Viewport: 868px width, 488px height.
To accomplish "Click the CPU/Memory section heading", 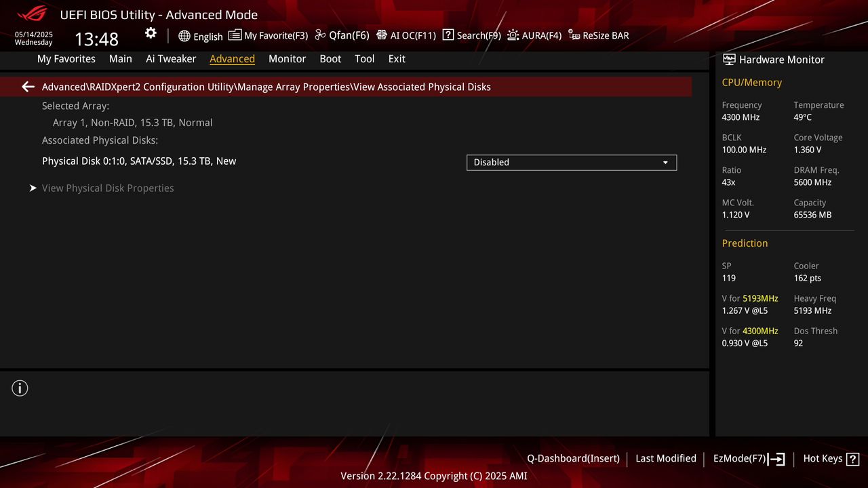I will 752,83.
